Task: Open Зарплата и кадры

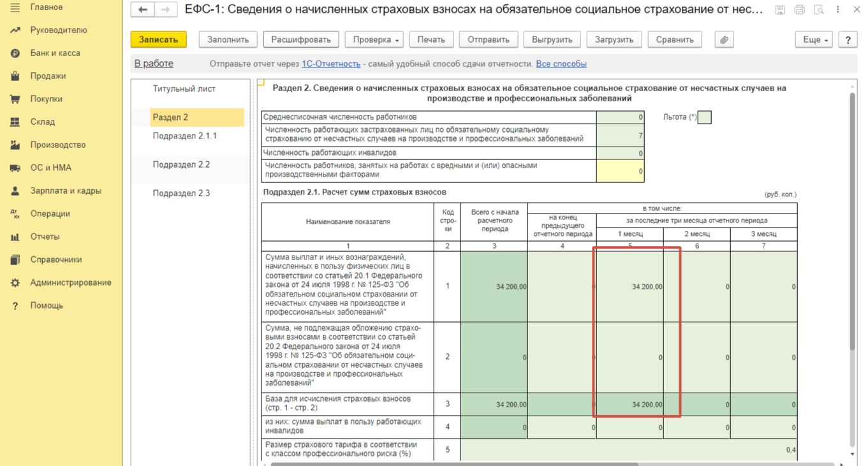Action: click(x=66, y=191)
